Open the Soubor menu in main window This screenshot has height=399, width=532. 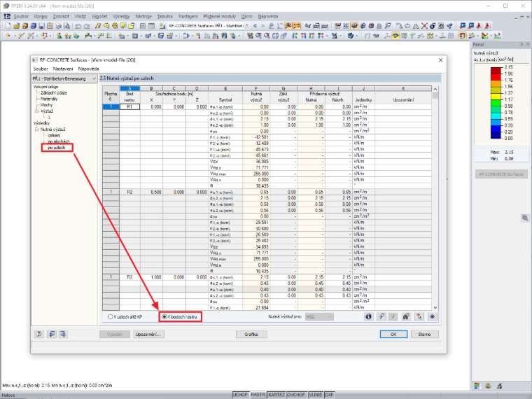(x=21, y=16)
